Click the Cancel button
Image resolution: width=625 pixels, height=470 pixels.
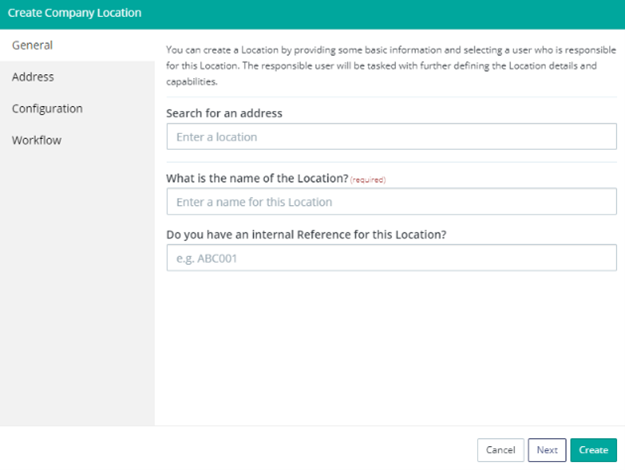pos(500,450)
